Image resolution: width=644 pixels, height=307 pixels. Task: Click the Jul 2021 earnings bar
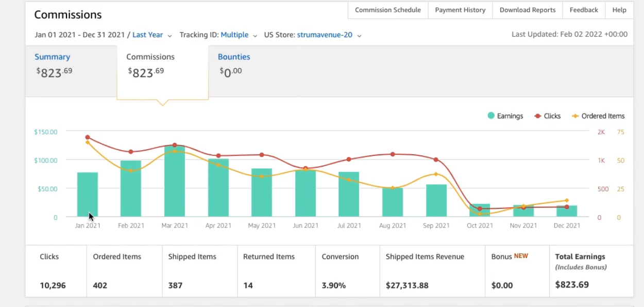click(x=349, y=194)
